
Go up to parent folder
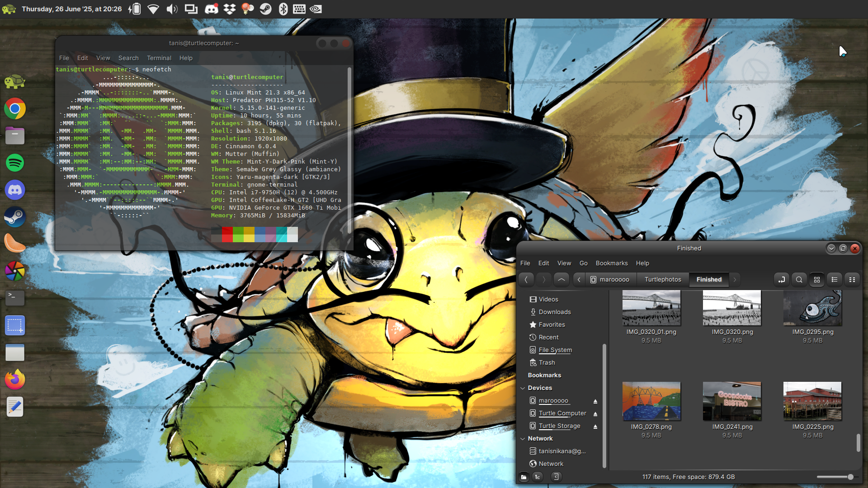tap(561, 280)
